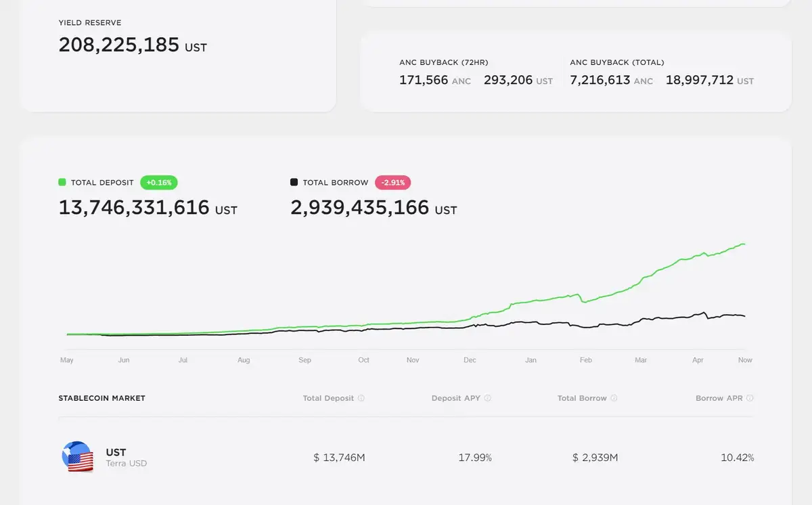Click info icon beside Total Borrow column header
The image size is (812, 505).
click(614, 398)
